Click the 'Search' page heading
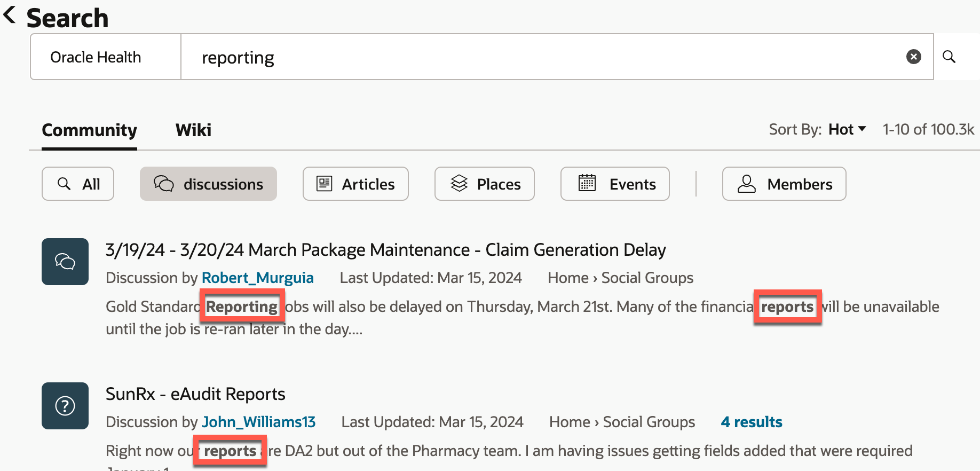980x471 pixels. tap(67, 18)
